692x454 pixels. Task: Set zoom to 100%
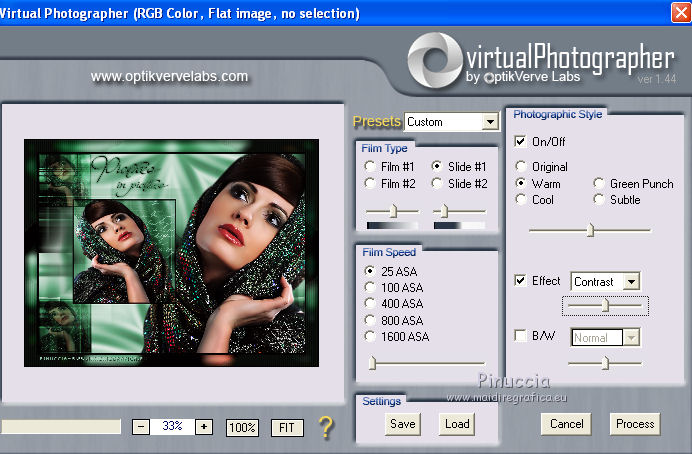click(x=242, y=428)
